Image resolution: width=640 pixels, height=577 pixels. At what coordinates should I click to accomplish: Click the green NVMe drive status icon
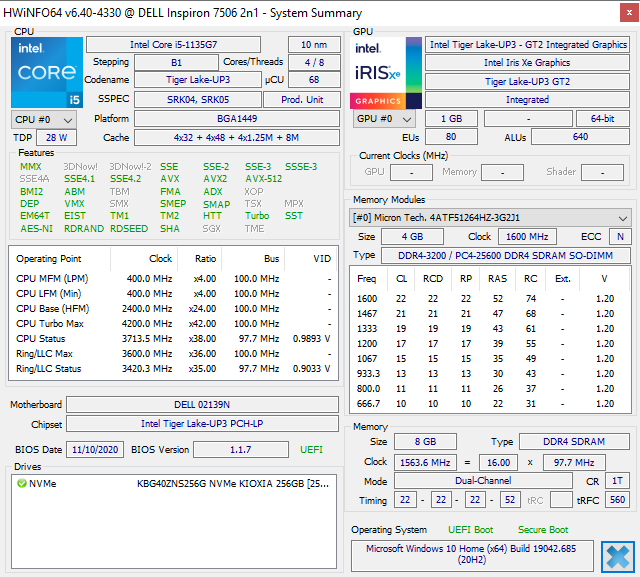[21, 484]
